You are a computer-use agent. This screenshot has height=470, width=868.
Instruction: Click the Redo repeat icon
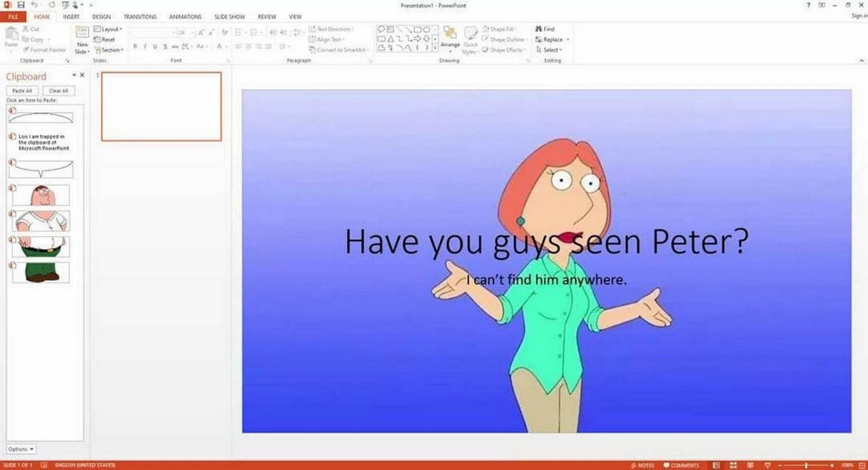[52, 5]
